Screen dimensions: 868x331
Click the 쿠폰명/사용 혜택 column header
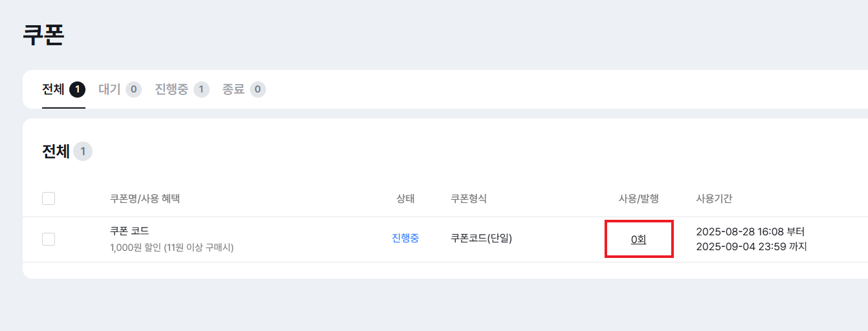(x=145, y=198)
